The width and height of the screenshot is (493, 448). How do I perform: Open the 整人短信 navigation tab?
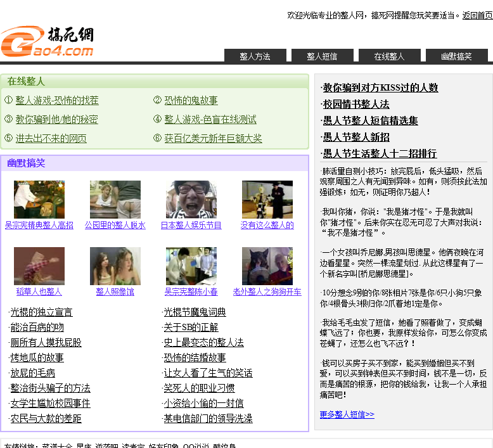(x=323, y=56)
